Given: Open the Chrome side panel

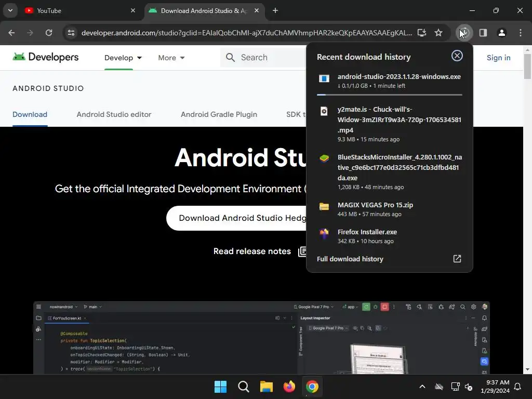Looking at the screenshot, I should coord(483,33).
